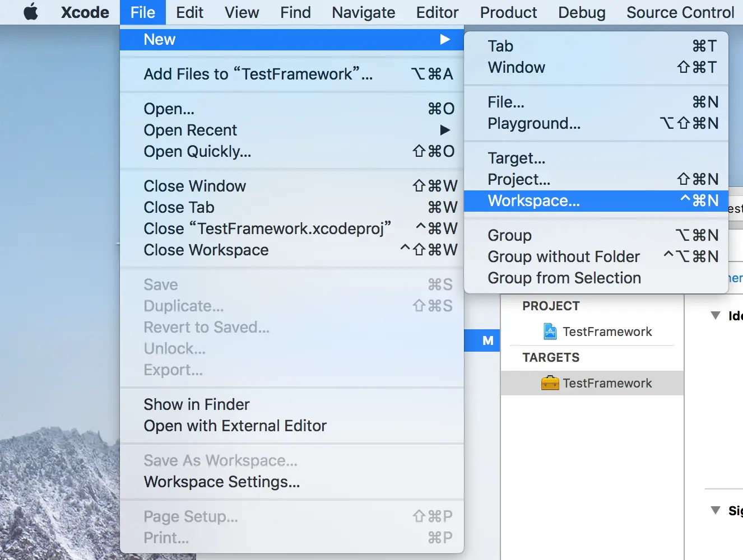The width and height of the screenshot is (743, 560).
Task: Open the View menu
Action: coord(242,12)
